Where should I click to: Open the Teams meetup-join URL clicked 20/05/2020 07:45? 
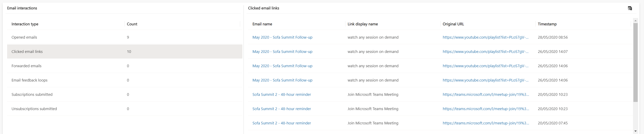click(486, 123)
